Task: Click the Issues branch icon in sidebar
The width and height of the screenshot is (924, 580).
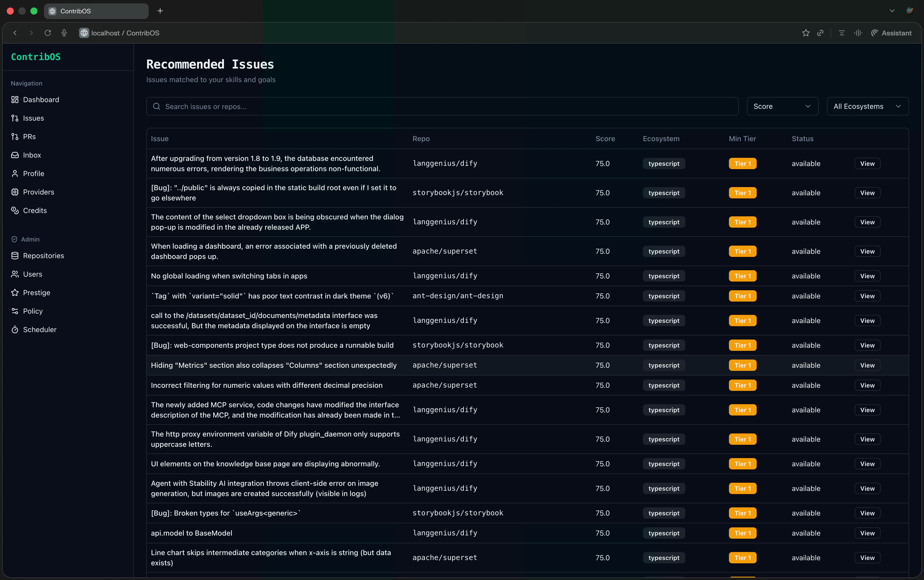Action: pos(15,118)
